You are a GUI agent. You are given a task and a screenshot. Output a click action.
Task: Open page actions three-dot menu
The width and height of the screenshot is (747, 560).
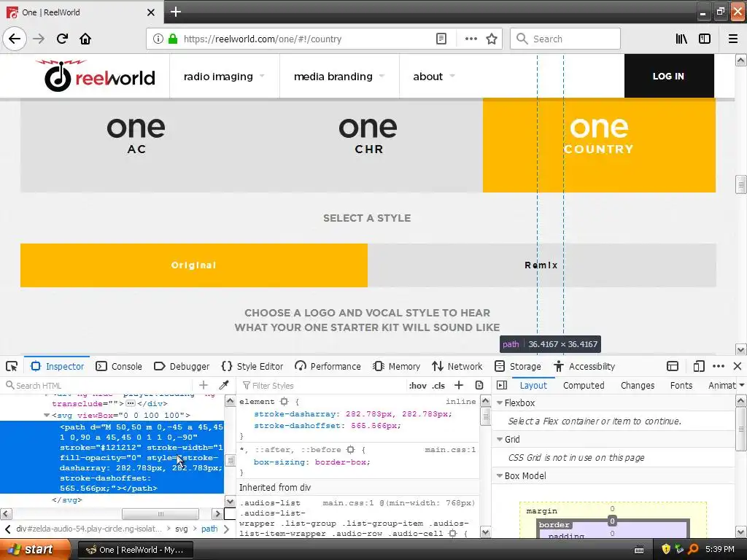tap(471, 39)
